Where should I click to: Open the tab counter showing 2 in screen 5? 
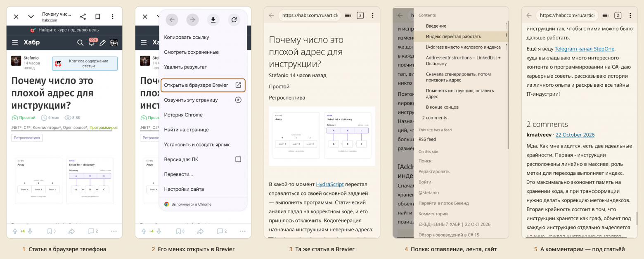coord(618,15)
